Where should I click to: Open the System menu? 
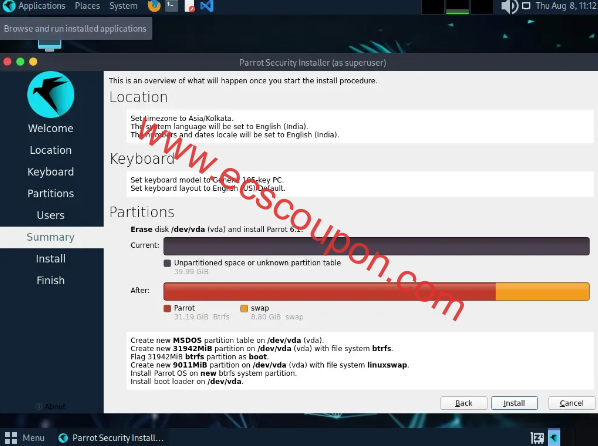(x=123, y=6)
